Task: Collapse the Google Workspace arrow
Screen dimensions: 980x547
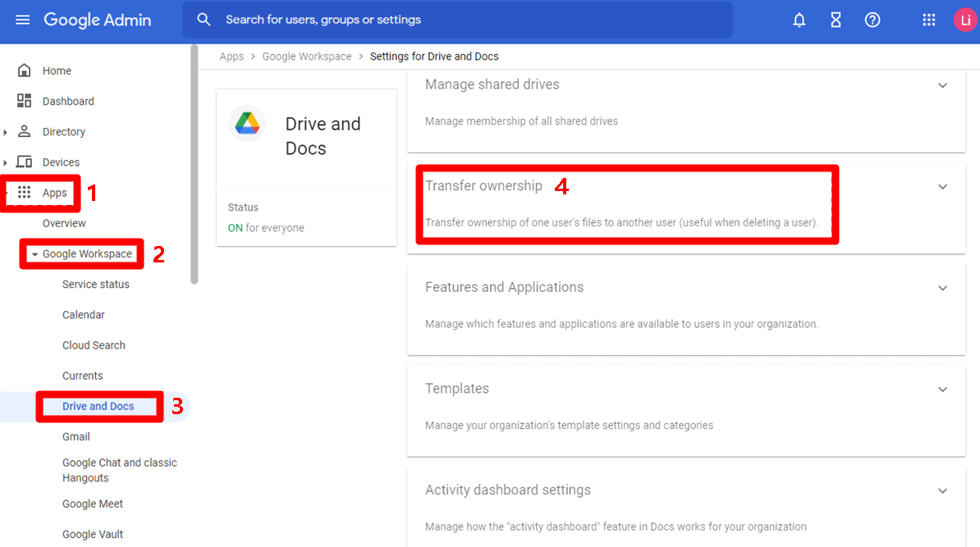Action: (x=35, y=254)
